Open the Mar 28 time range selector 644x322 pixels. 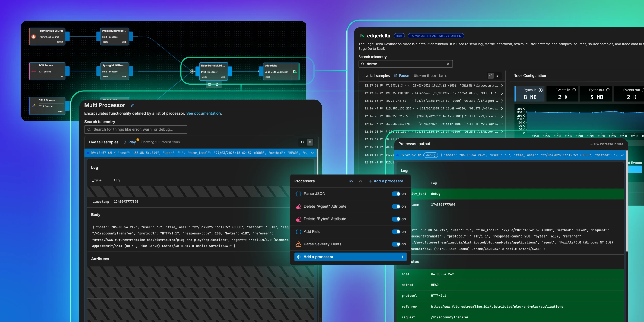click(436, 36)
